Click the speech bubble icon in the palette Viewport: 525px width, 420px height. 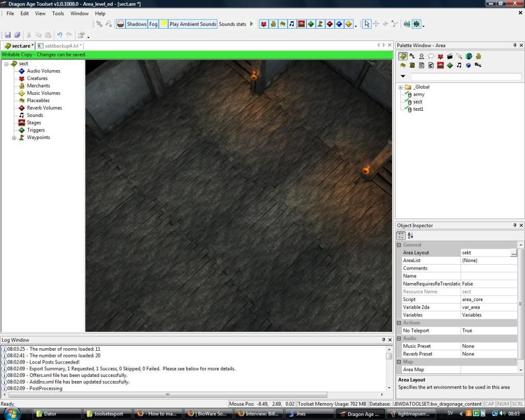[431, 56]
